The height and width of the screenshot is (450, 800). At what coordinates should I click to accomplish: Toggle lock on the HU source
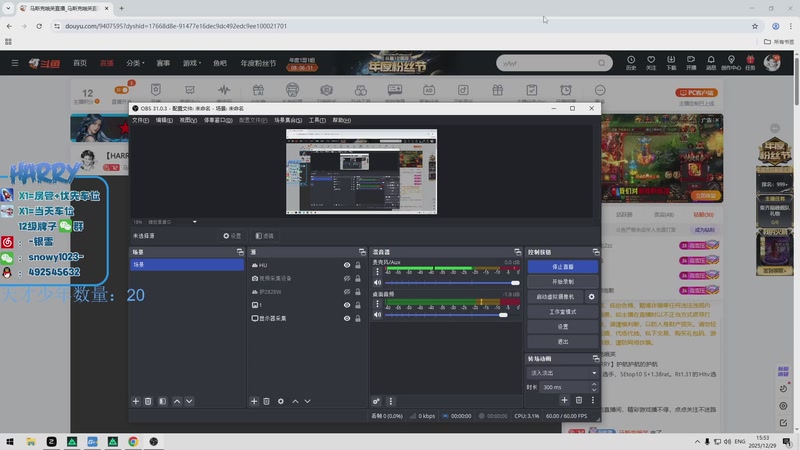358,265
